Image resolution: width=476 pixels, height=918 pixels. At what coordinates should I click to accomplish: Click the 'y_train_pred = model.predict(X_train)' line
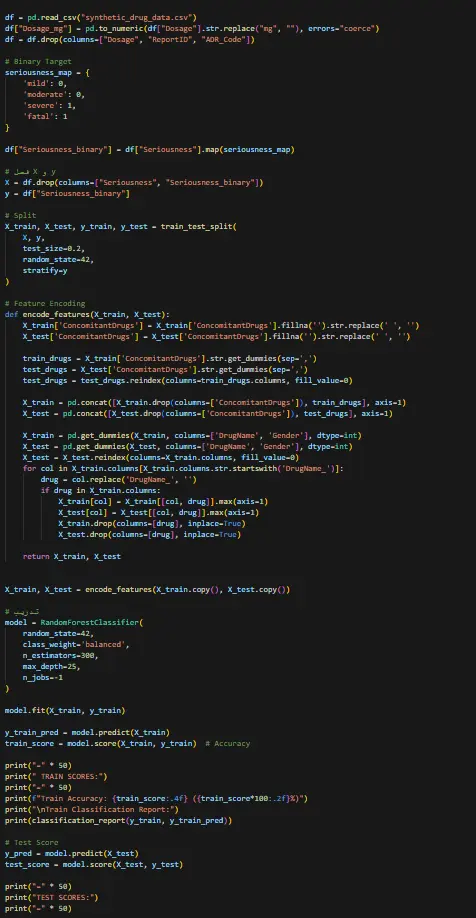87,732
